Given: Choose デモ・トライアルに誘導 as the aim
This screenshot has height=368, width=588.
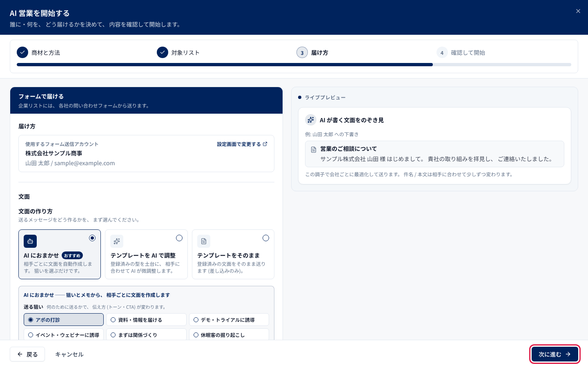Looking at the screenshot, I should (229, 320).
